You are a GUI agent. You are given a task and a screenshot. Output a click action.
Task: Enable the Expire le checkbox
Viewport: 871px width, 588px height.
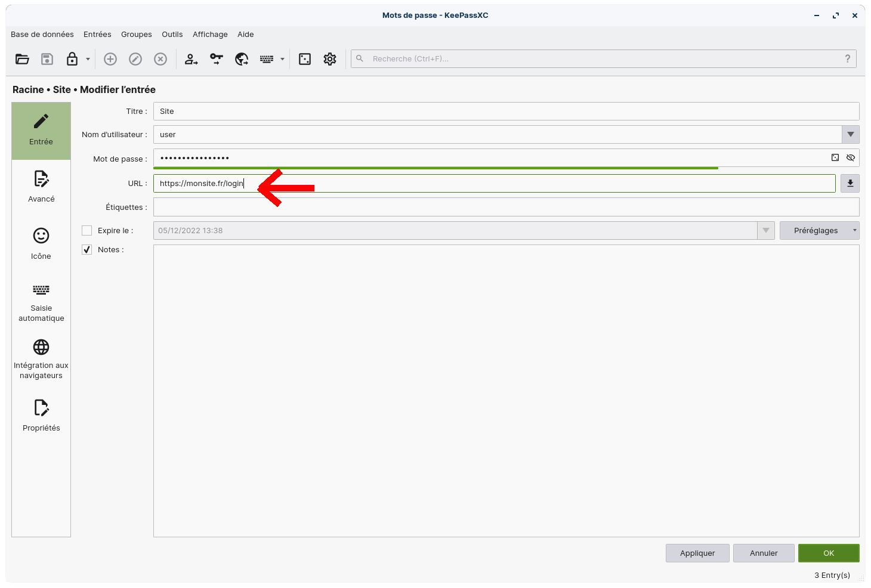[87, 231]
